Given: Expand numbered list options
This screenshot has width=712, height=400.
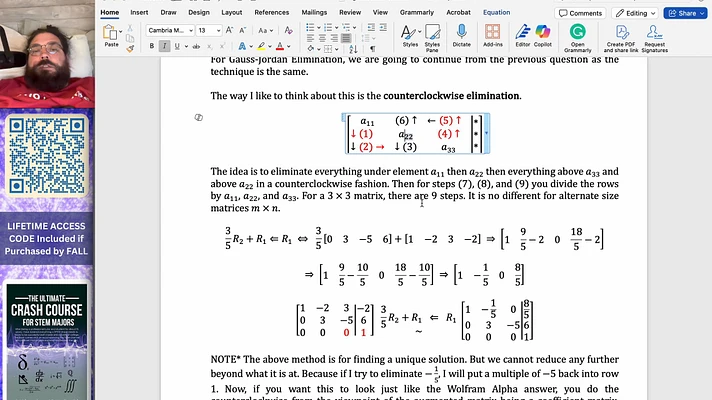Looking at the screenshot, I should tap(336, 28).
